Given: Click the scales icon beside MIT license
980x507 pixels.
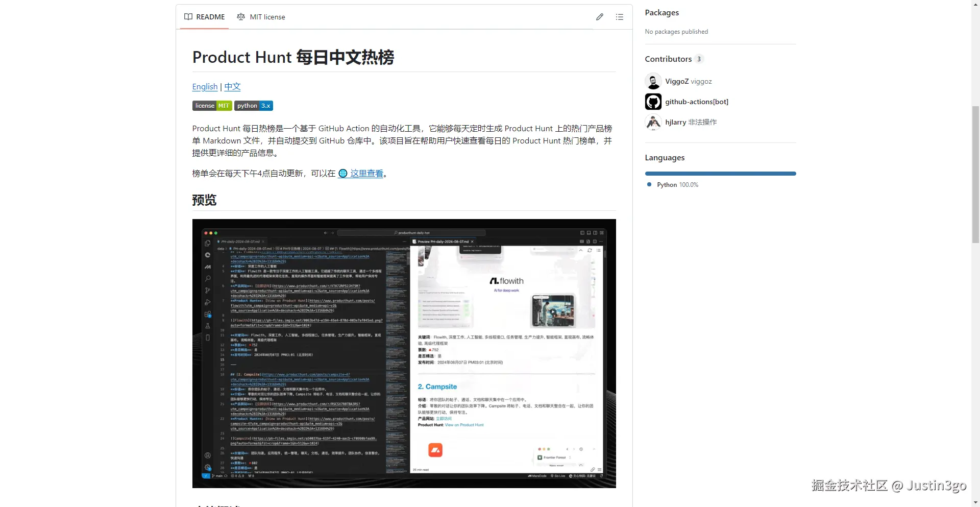Looking at the screenshot, I should pyautogui.click(x=241, y=17).
